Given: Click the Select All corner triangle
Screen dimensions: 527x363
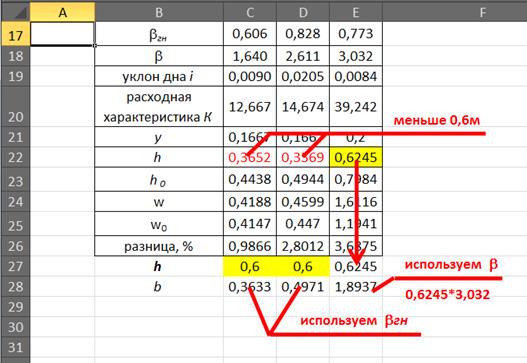Looking at the screenshot, I should tap(15, 12).
